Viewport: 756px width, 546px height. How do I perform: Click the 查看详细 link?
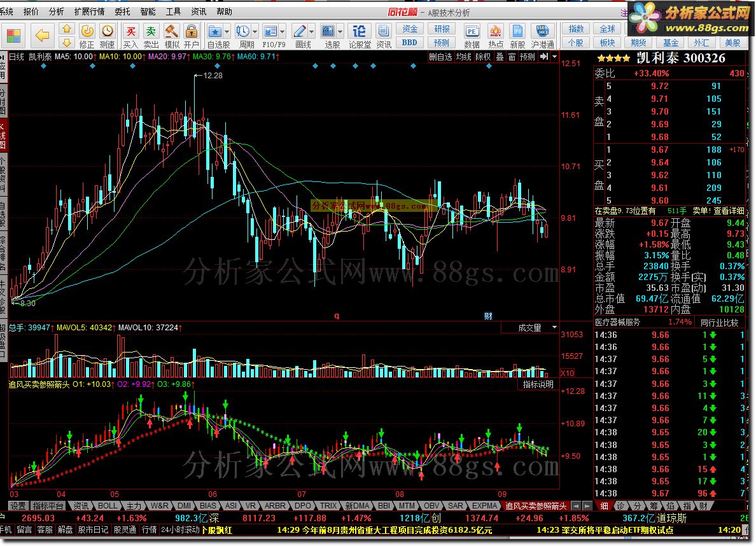point(729,211)
